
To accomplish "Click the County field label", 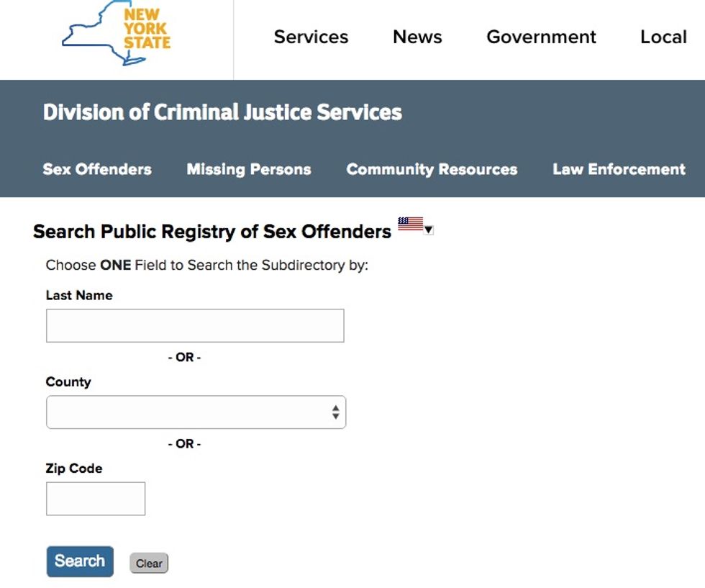I will (68, 382).
